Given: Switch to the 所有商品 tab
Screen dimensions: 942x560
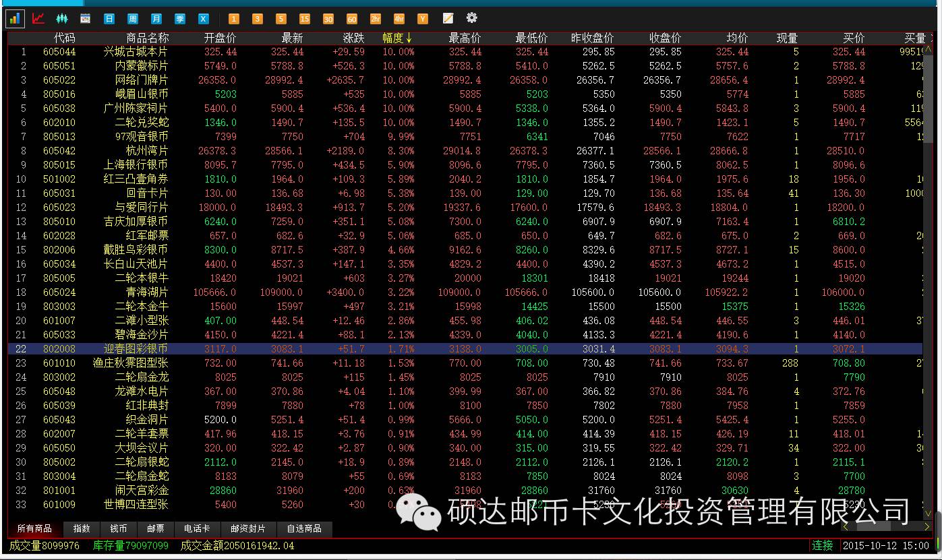Looking at the screenshot, I should [x=34, y=529].
